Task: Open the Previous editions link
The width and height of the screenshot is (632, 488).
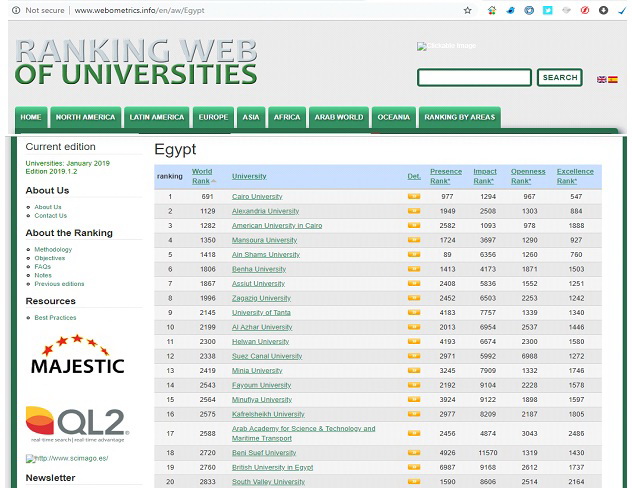Action: tap(59, 284)
